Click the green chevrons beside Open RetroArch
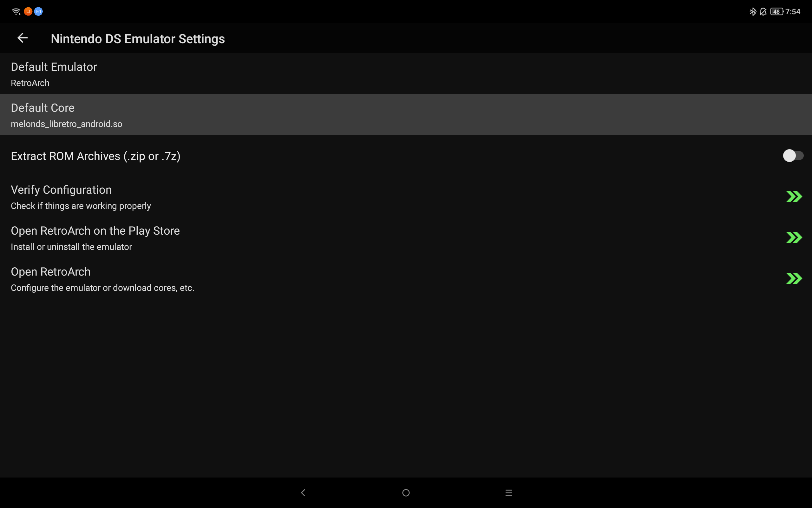This screenshot has height=508, width=812. [794, 278]
